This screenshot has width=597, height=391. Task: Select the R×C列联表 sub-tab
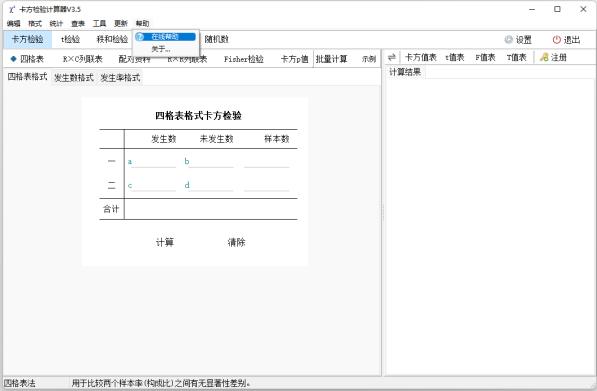83,59
